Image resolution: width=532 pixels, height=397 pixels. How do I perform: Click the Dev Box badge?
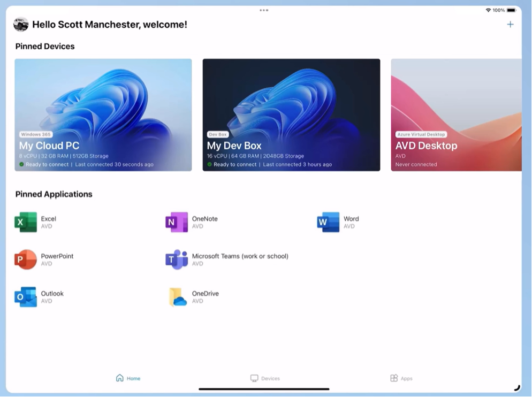coord(217,134)
